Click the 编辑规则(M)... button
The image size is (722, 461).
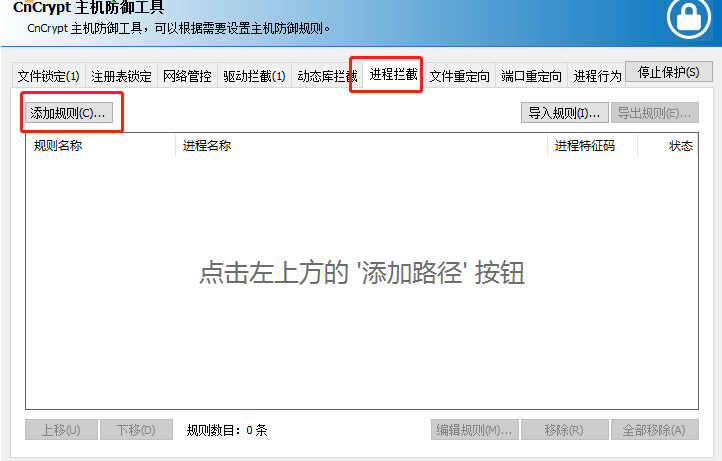tap(474, 430)
